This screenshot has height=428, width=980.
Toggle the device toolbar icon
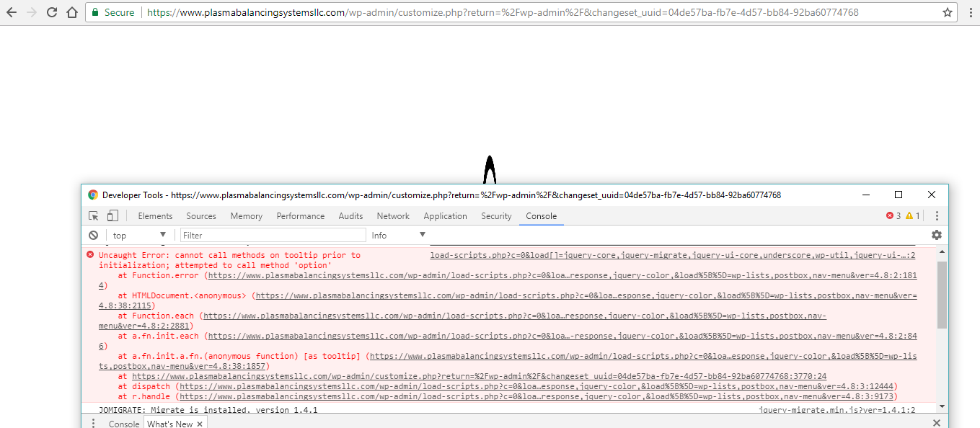pyautogui.click(x=112, y=216)
